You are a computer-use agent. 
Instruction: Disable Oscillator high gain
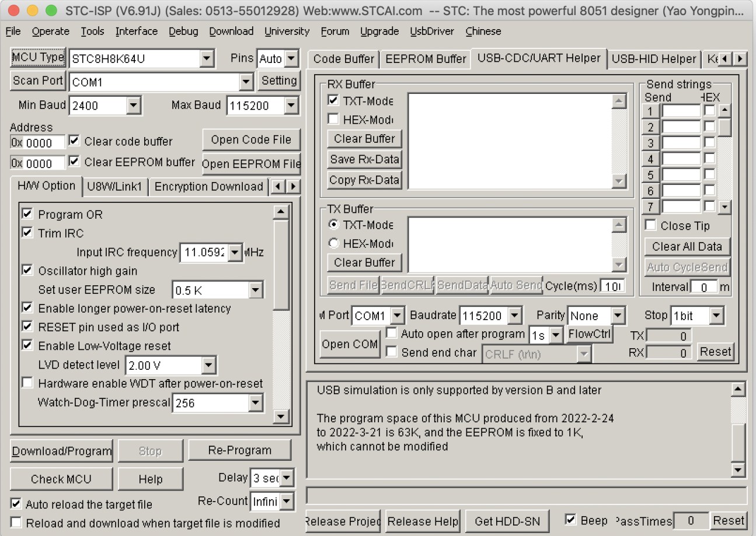(27, 270)
